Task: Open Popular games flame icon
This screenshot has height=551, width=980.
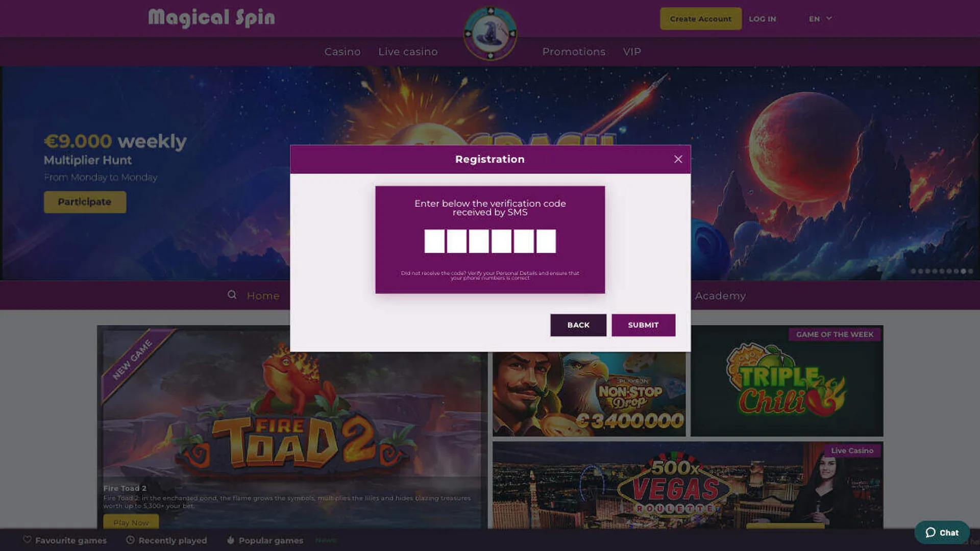Action: coord(231,540)
